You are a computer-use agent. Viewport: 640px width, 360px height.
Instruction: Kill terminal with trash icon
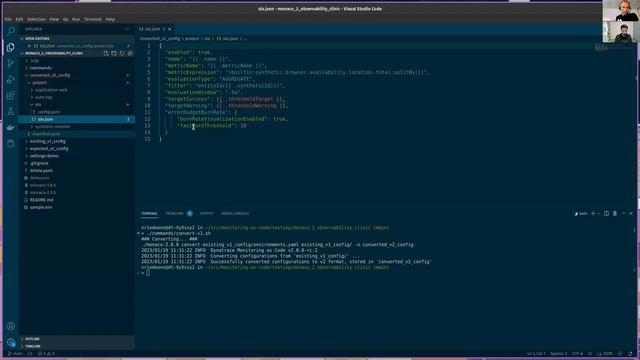[x=615, y=213]
